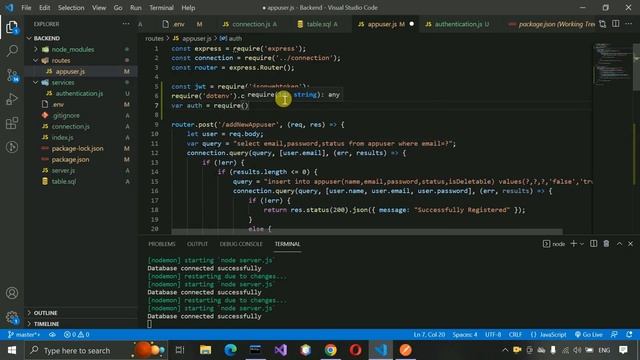Open notifications bell in status bar
640x360 pixels.
(x=629, y=335)
